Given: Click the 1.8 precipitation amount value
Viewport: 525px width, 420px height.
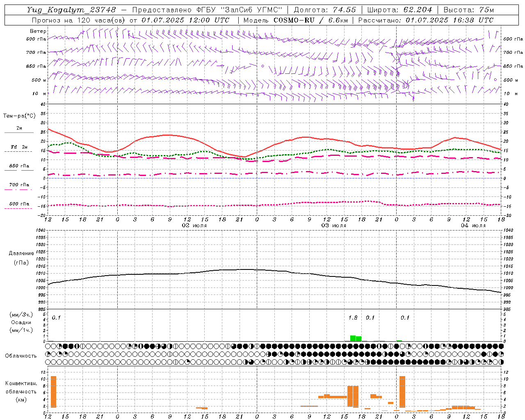Looking at the screenshot, I should 353,318.
